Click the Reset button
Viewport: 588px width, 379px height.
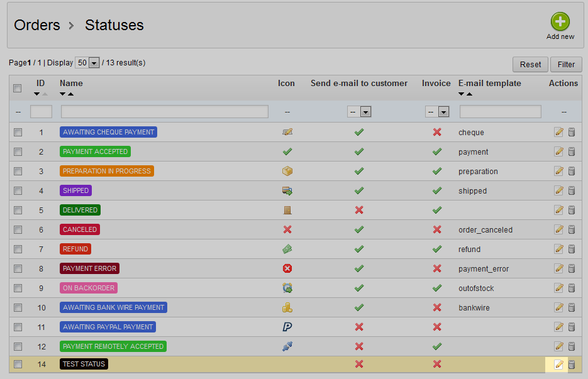[x=530, y=64]
